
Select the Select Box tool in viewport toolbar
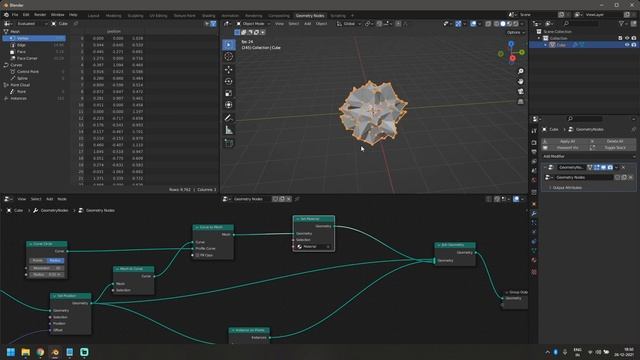coord(229,44)
